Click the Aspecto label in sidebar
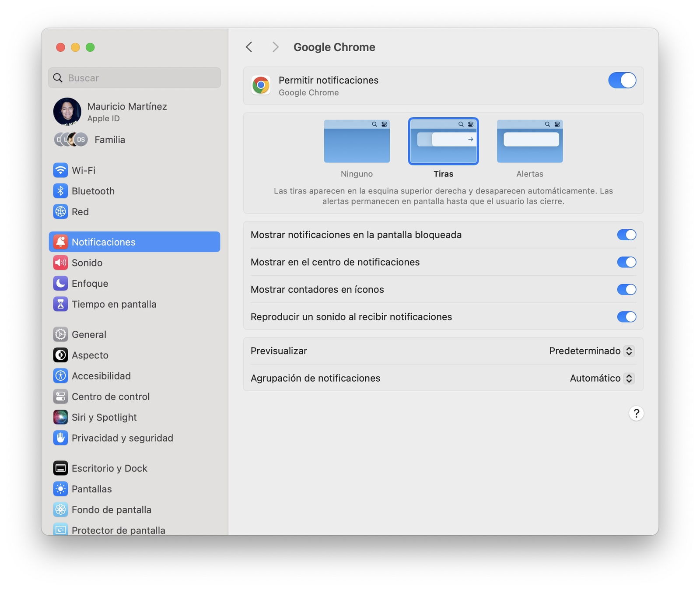 [90, 355]
